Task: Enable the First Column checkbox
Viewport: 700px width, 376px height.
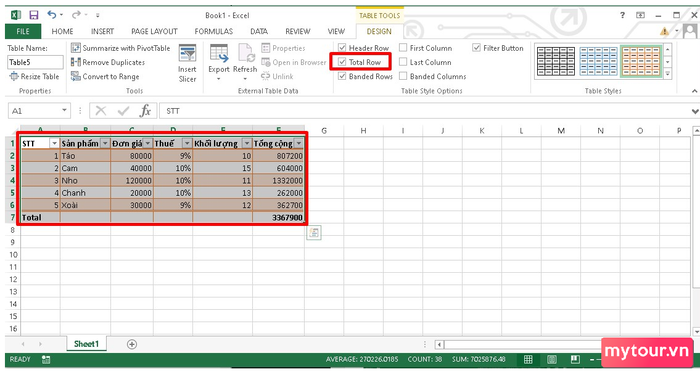Action: tap(403, 47)
